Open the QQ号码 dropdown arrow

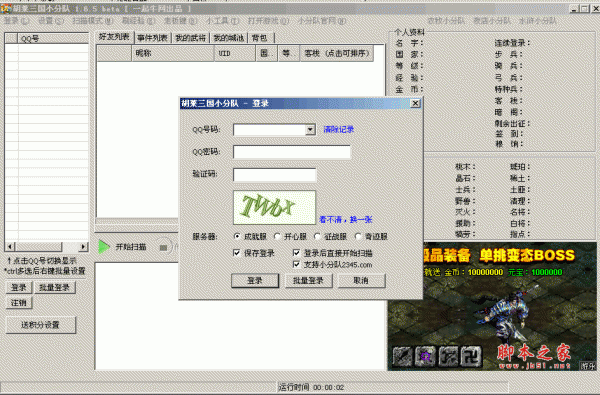click(x=310, y=130)
